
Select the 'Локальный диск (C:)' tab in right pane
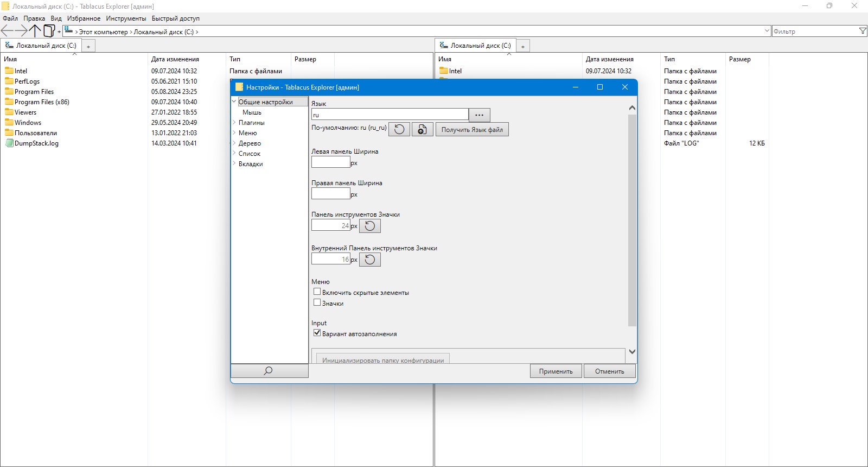tap(476, 46)
